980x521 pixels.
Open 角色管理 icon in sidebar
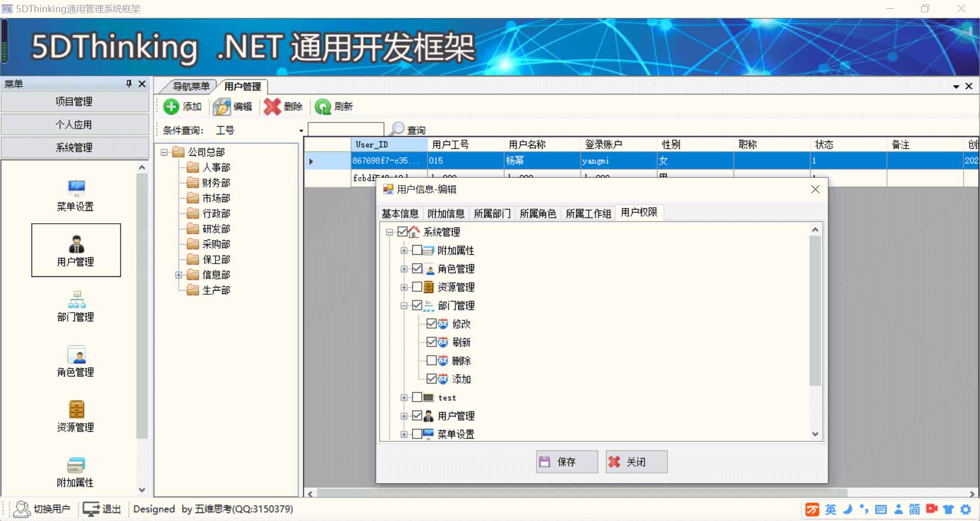coord(76,354)
